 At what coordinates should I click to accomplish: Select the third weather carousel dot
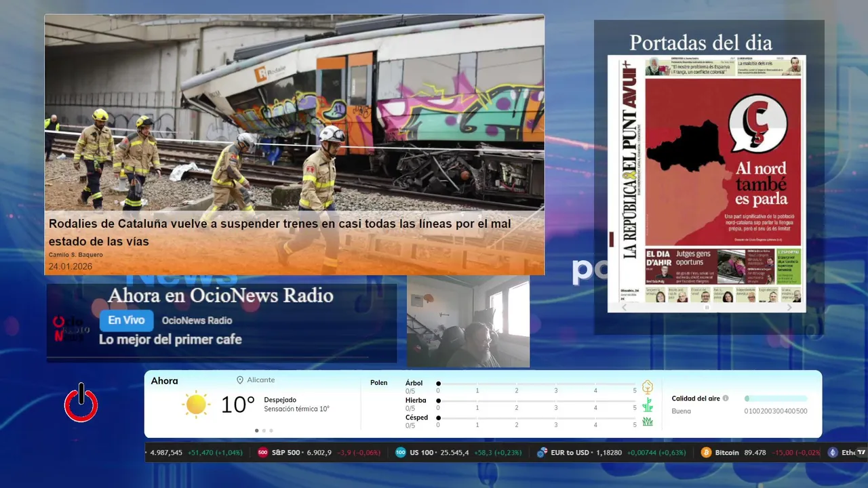point(271,430)
